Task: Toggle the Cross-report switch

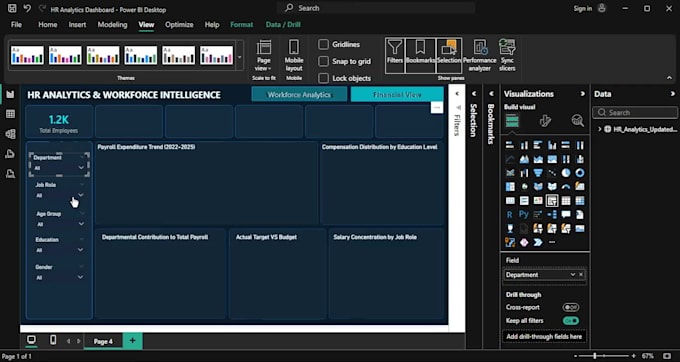Action: coord(571,307)
